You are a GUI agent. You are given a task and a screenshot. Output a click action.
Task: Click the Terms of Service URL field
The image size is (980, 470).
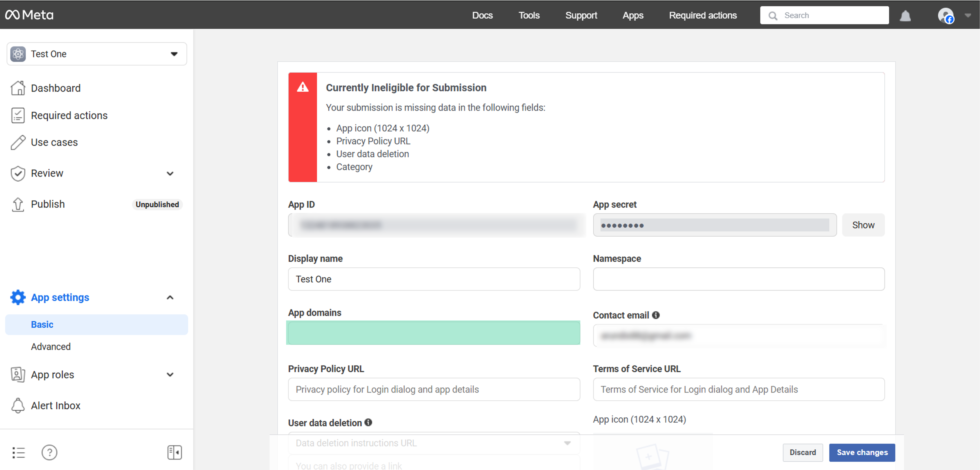pos(738,389)
